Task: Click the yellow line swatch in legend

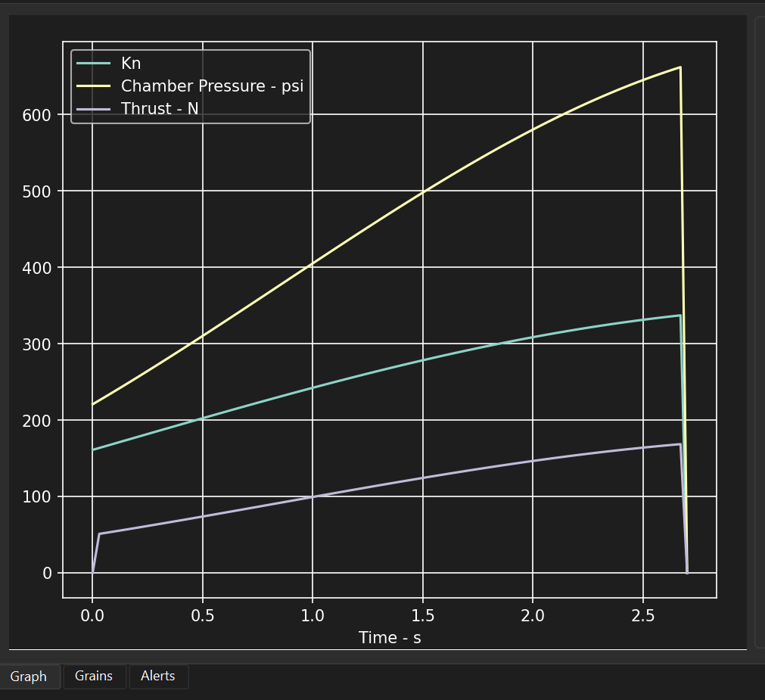Action: click(x=94, y=86)
